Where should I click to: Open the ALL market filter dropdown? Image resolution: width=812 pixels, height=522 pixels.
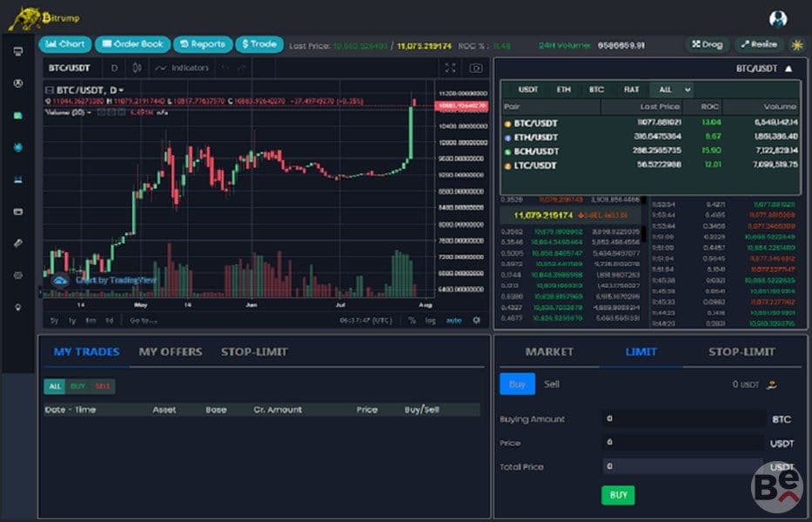pos(671,90)
